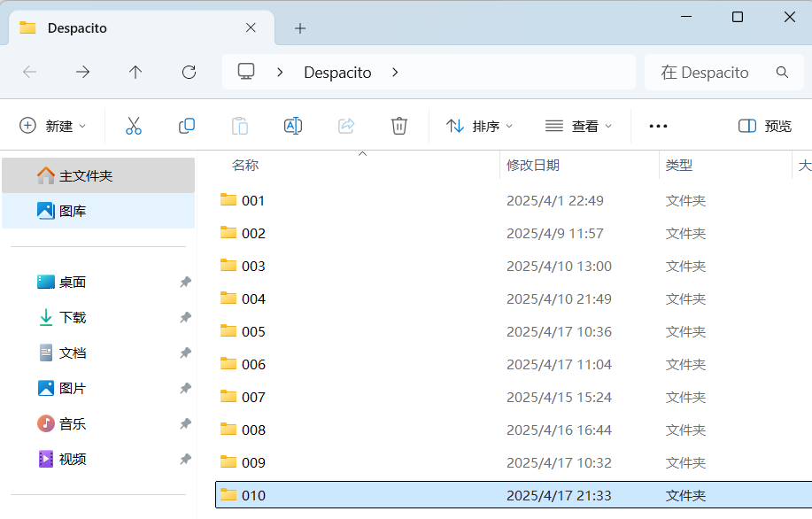This screenshot has width=812, height=519.
Task: Open the 新建 dropdown
Action: 52,126
